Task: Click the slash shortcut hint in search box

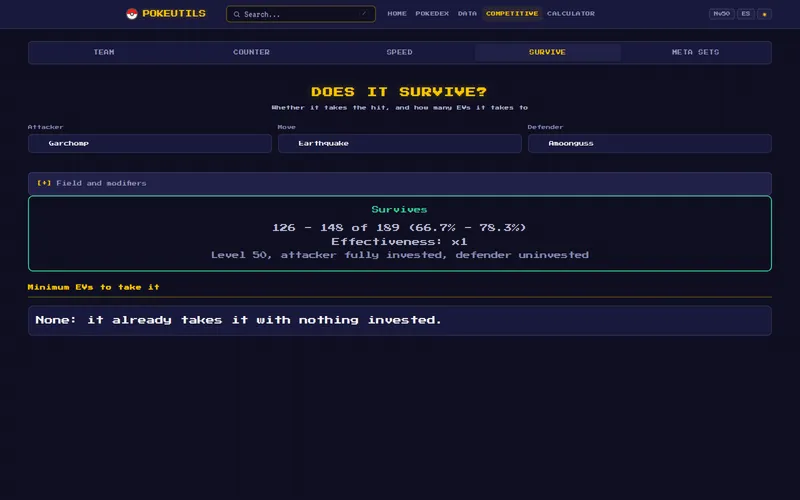Action: [364, 14]
